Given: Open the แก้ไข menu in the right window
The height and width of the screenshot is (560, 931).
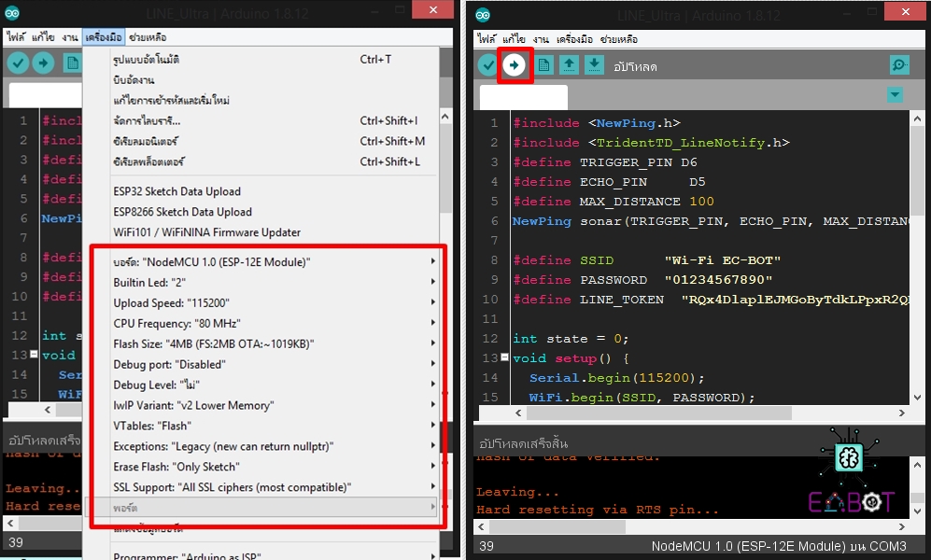Looking at the screenshot, I should tap(514, 39).
